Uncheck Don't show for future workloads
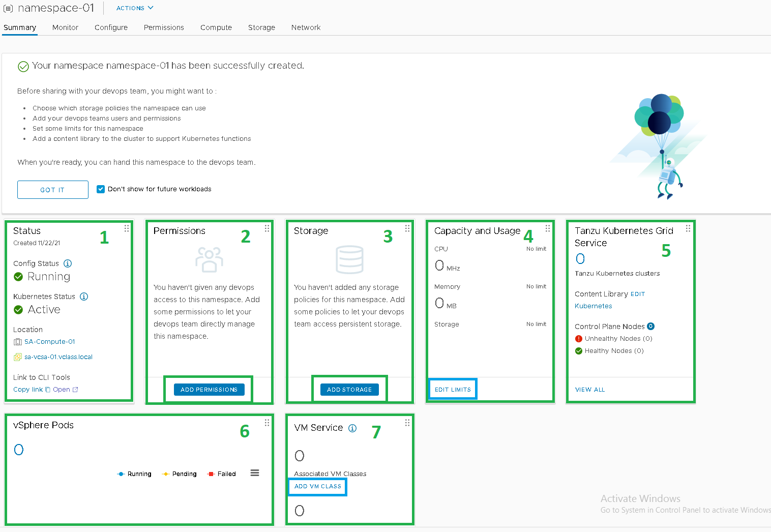Screen dimensions: 771x532 tap(101, 189)
